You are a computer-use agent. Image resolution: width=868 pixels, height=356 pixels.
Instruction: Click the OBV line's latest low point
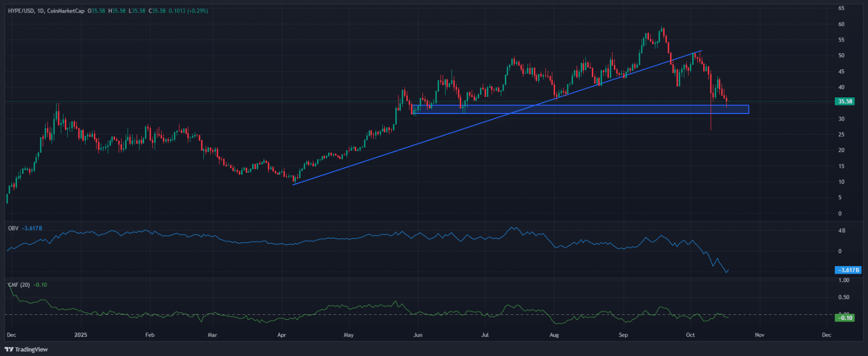[x=727, y=272]
